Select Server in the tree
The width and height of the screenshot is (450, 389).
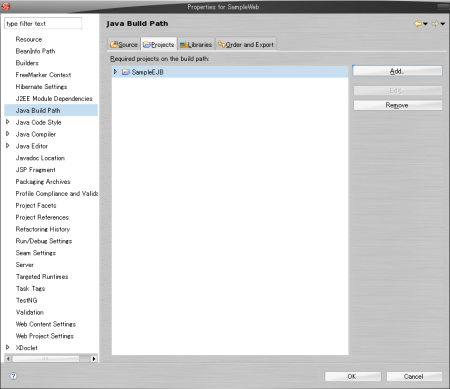tap(25, 265)
